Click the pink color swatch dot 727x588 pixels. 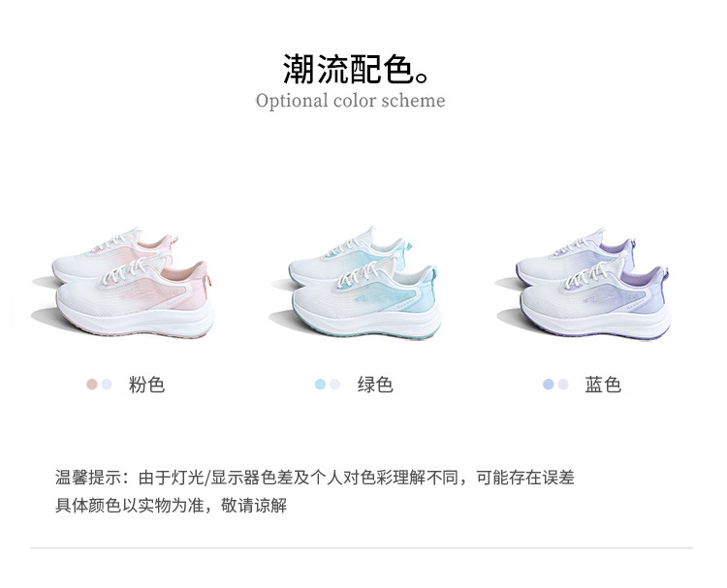pos(92,385)
